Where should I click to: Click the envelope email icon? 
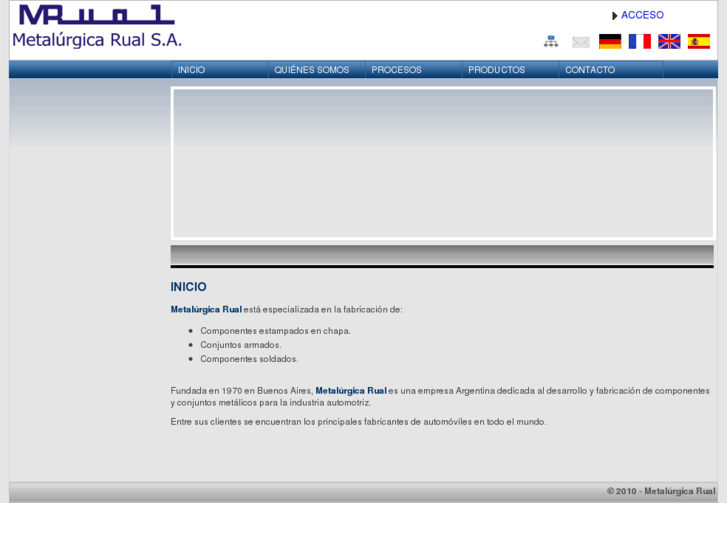click(580, 42)
